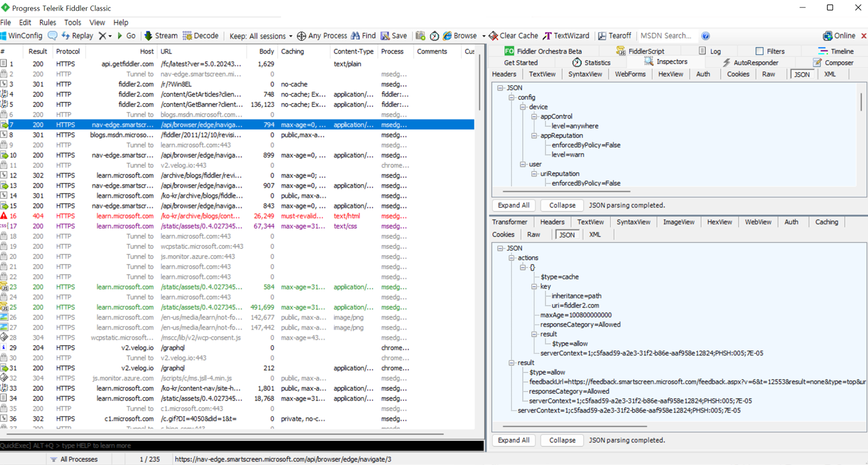
Task: Collapse the appControl node in request JSON
Action: click(534, 117)
